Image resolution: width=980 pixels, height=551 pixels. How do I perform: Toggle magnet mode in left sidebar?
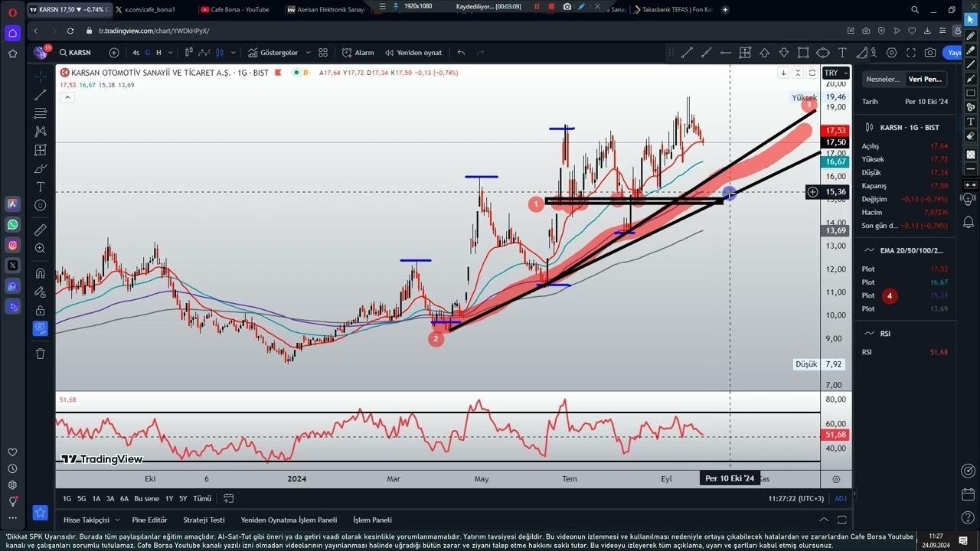pyautogui.click(x=40, y=273)
